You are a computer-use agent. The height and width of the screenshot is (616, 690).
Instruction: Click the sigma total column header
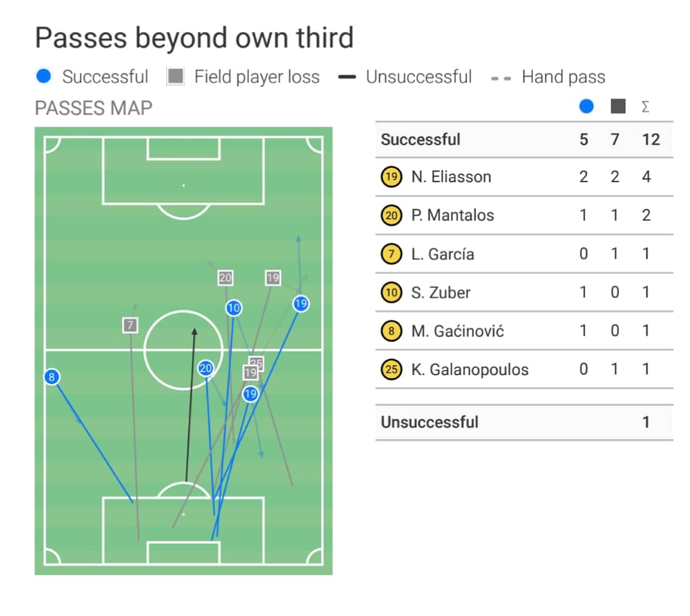point(645,107)
